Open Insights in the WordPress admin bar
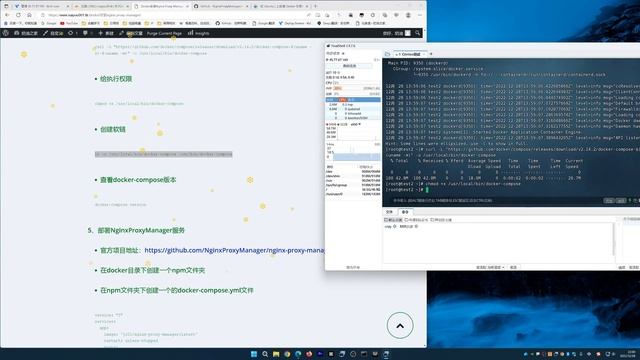 (x=198, y=33)
